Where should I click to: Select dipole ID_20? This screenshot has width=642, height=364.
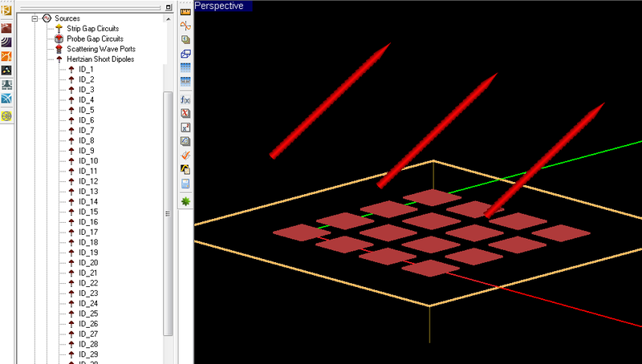[88, 262]
